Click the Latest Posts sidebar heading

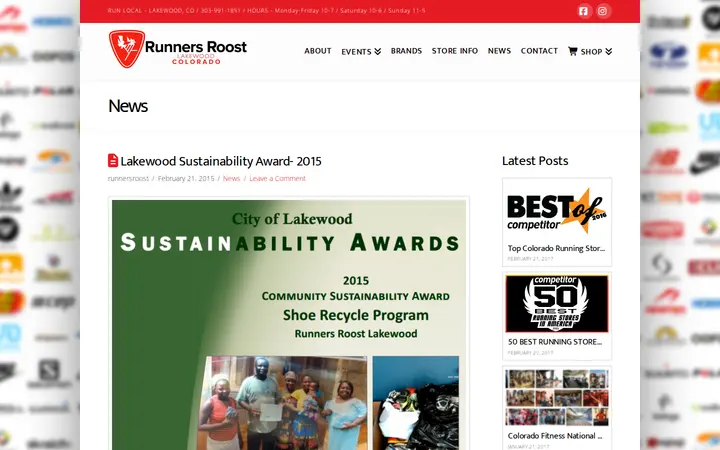[535, 161]
